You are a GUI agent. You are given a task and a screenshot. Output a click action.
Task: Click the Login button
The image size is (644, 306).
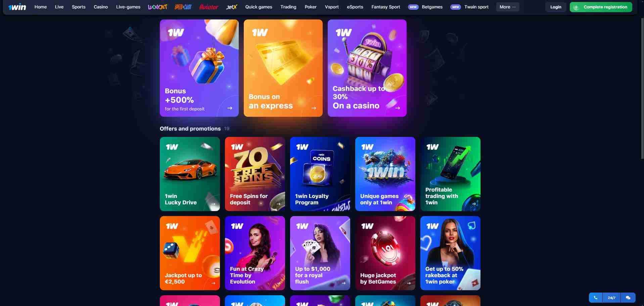tap(556, 7)
